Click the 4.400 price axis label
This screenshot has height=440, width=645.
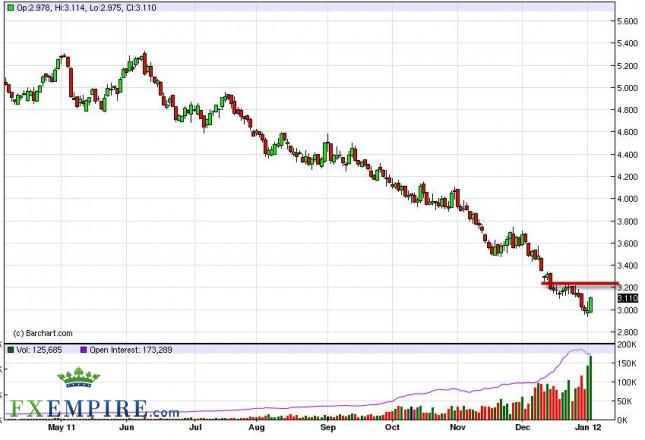[628, 155]
